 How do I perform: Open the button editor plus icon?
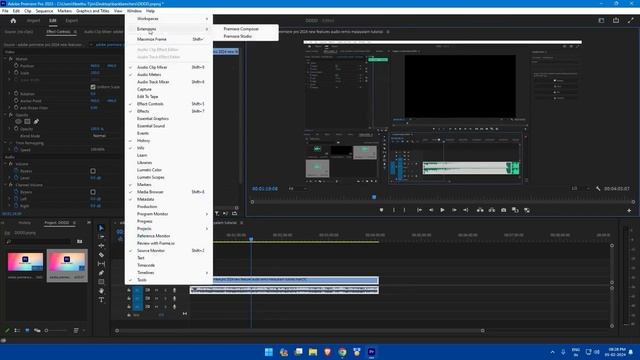[629, 210]
